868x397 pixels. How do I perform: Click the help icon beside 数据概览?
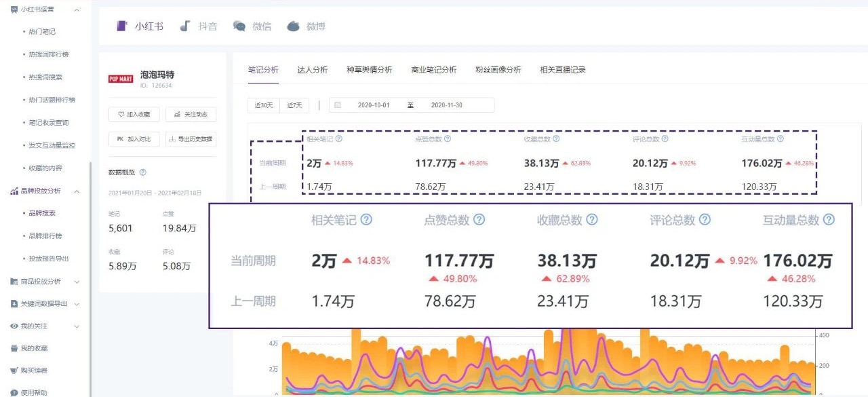point(142,173)
